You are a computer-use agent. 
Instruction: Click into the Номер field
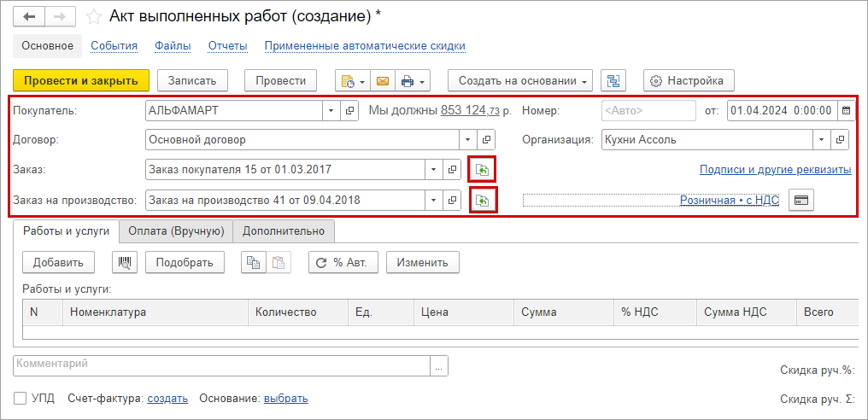[648, 111]
